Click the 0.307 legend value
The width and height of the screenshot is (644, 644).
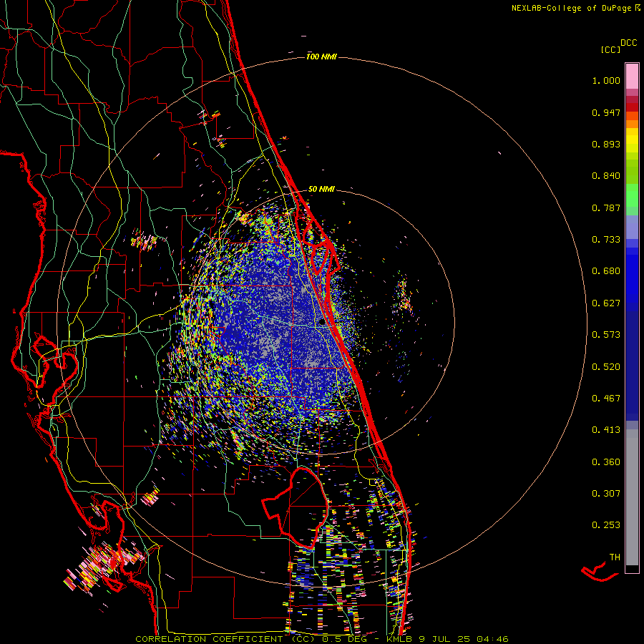click(606, 494)
